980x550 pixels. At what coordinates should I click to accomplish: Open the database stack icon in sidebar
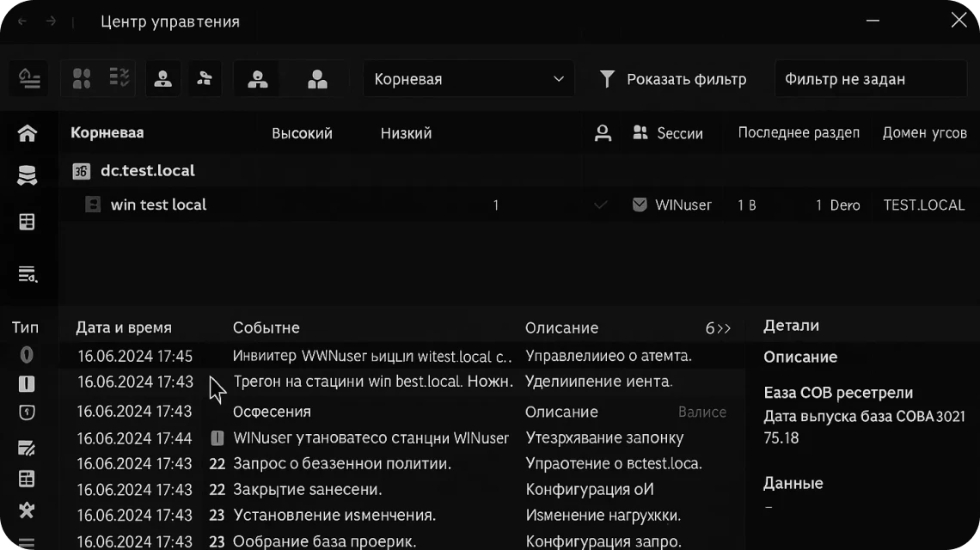28,176
